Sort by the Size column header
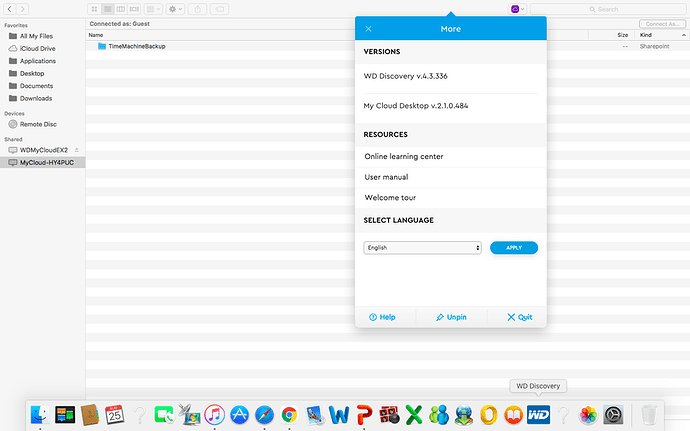This screenshot has width=690, height=431. (x=622, y=35)
